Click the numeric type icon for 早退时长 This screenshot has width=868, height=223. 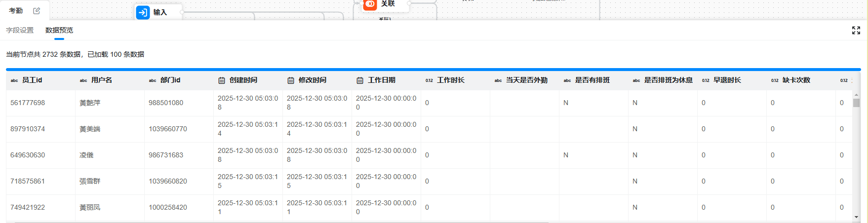click(x=706, y=80)
